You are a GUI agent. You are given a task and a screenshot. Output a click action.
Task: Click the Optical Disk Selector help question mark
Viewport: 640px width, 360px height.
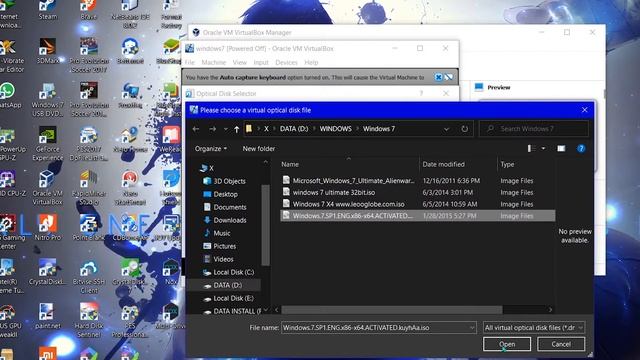(421, 93)
